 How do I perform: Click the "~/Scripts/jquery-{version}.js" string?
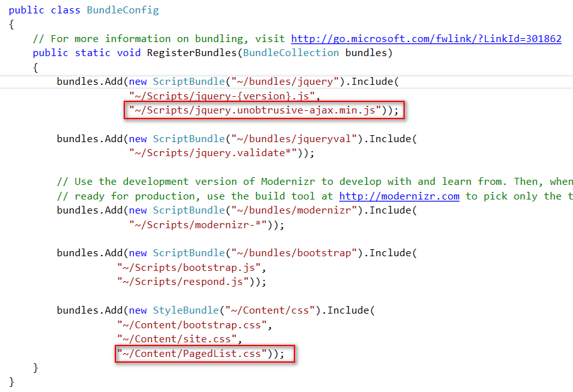tap(222, 96)
